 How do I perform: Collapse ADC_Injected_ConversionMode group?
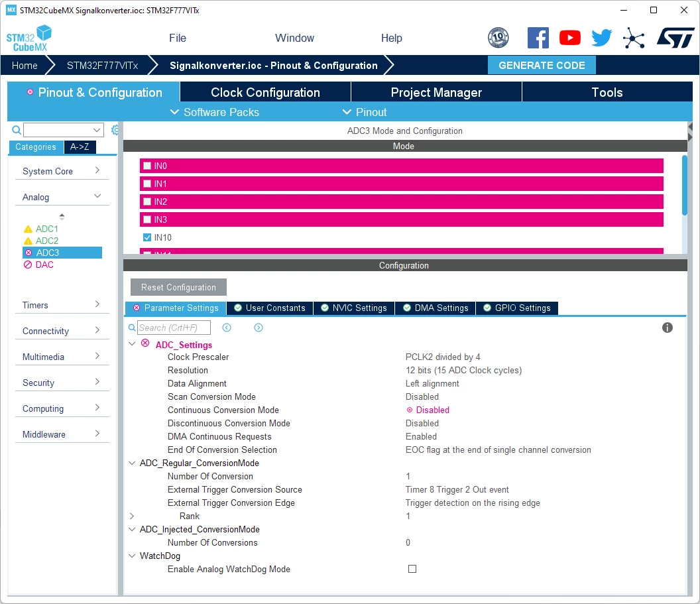[132, 529]
